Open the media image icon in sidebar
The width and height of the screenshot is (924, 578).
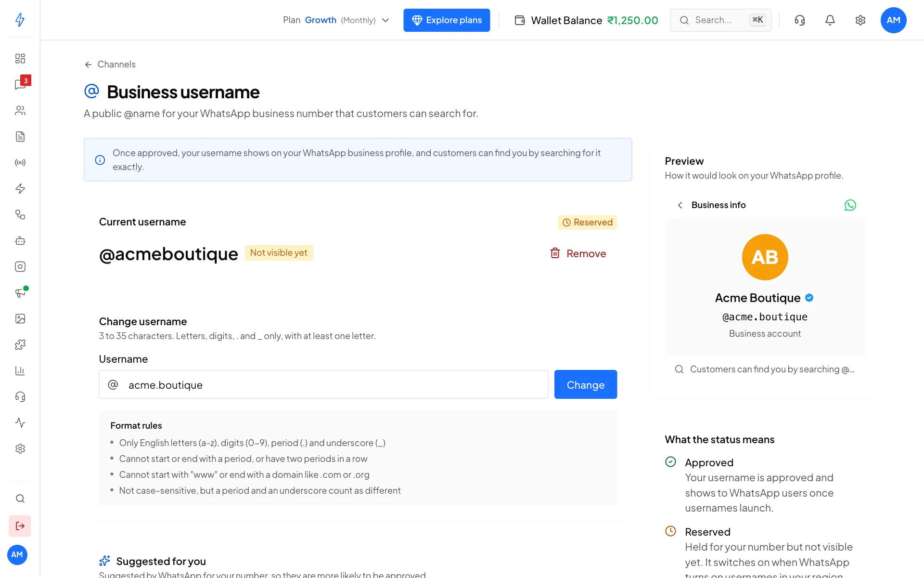20,318
